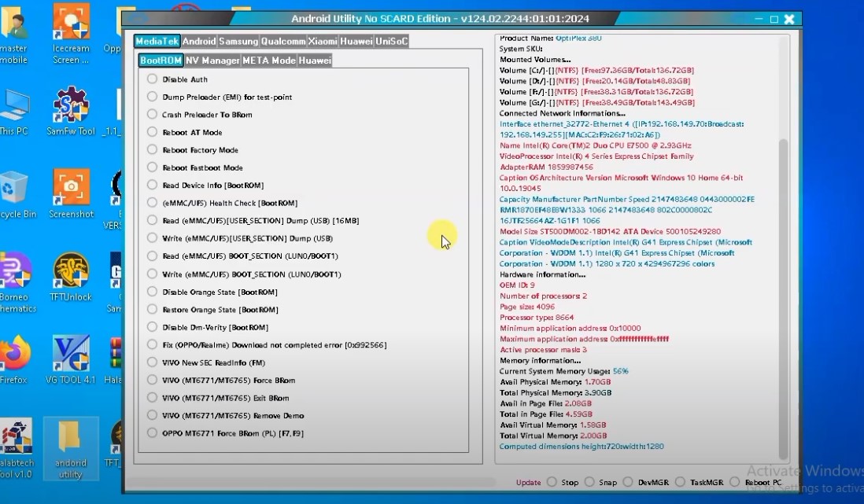The height and width of the screenshot is (504, 864).
Task: Launch Firefox from the desktop
Action: click(14, 359)
